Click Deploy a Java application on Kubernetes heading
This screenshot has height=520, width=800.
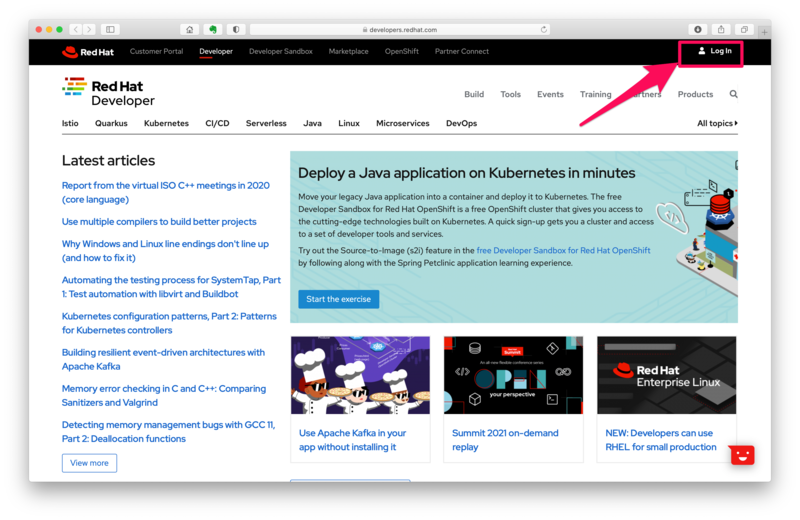(x=466, y=173)
